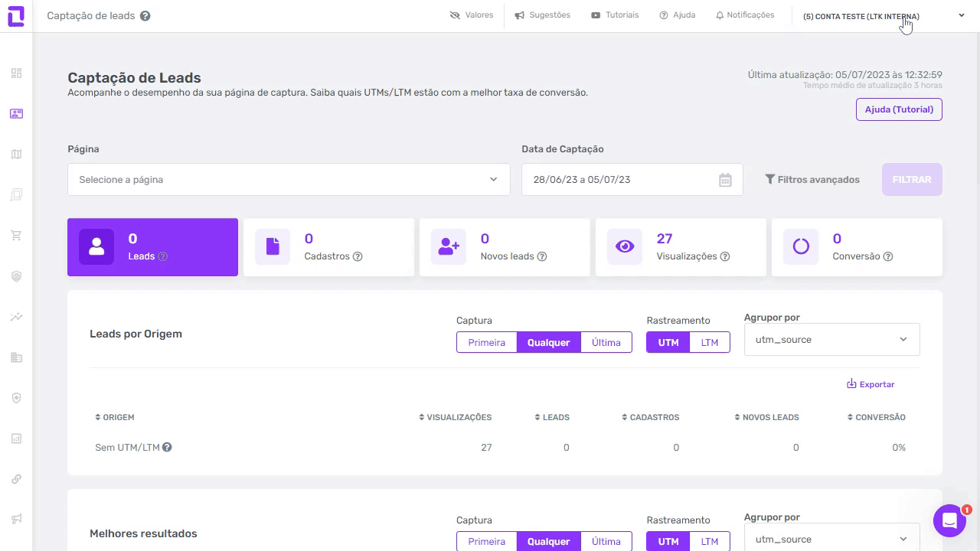Select UTM tracking in Leads por Origem
The width and height of the screenshot is (980, 551).
(668, 342)
